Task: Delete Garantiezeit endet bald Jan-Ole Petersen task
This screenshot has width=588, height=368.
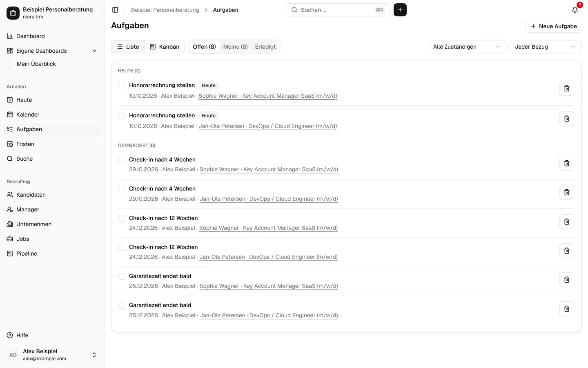Action: coord(567,309)
